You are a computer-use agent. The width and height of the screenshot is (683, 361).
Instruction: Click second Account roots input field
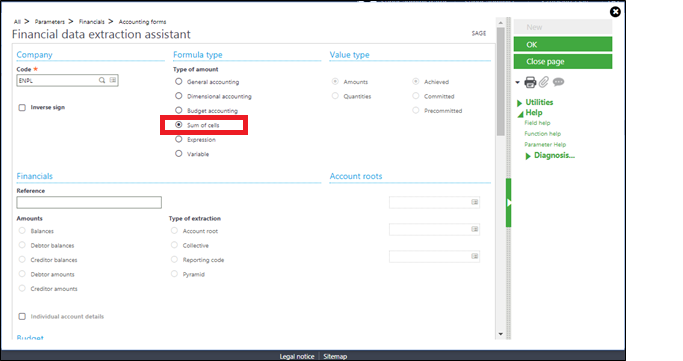[x=434, y=229]
